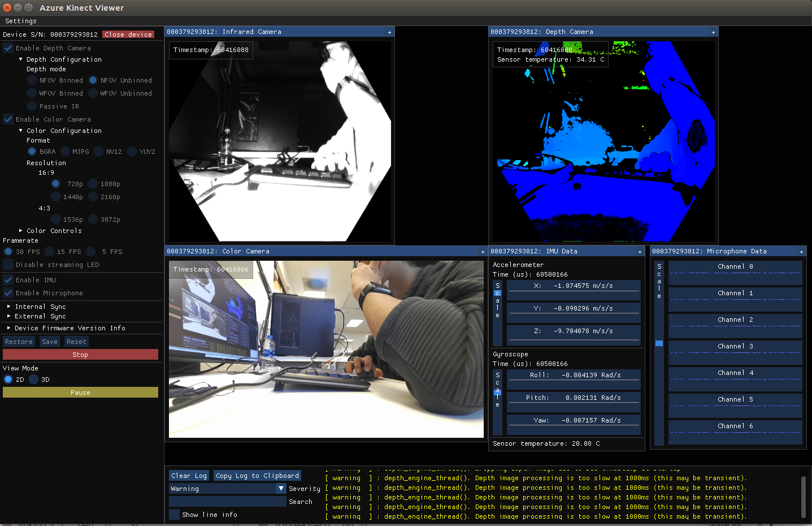Switch view mode to 2D

[x=8, y=380]
